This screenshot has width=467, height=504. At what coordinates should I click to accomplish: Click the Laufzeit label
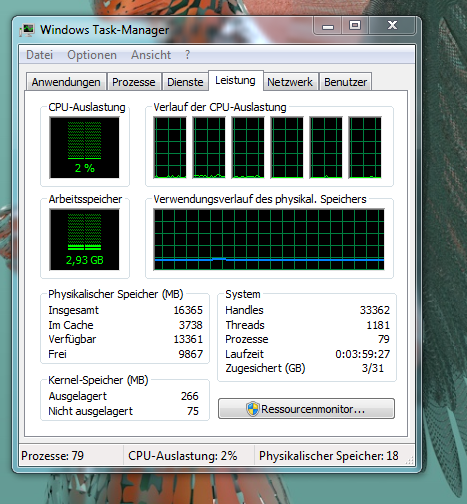244,354
